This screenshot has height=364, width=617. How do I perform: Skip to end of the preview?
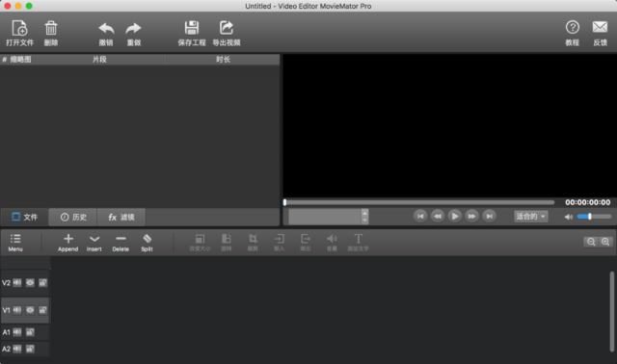[x=489, y=217]
